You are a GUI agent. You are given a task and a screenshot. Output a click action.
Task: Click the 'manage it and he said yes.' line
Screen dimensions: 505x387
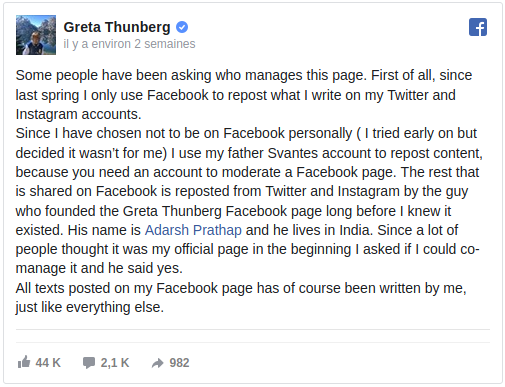pyautogui.click(x=99, y=268)
